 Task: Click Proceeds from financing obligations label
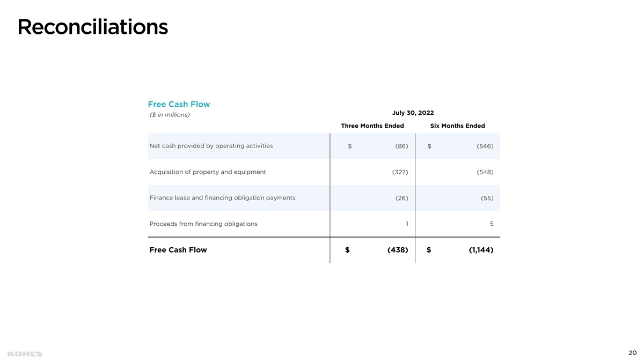pos(203,224)
